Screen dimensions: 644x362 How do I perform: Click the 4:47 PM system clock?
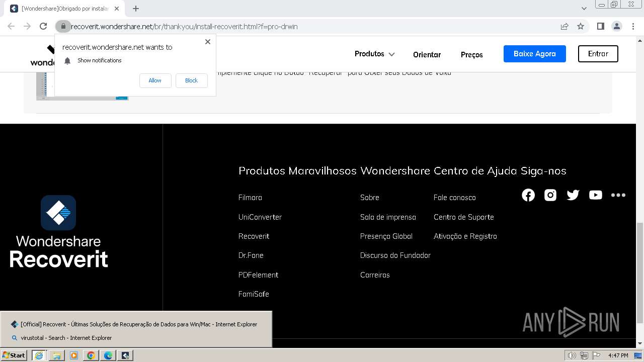618,355
